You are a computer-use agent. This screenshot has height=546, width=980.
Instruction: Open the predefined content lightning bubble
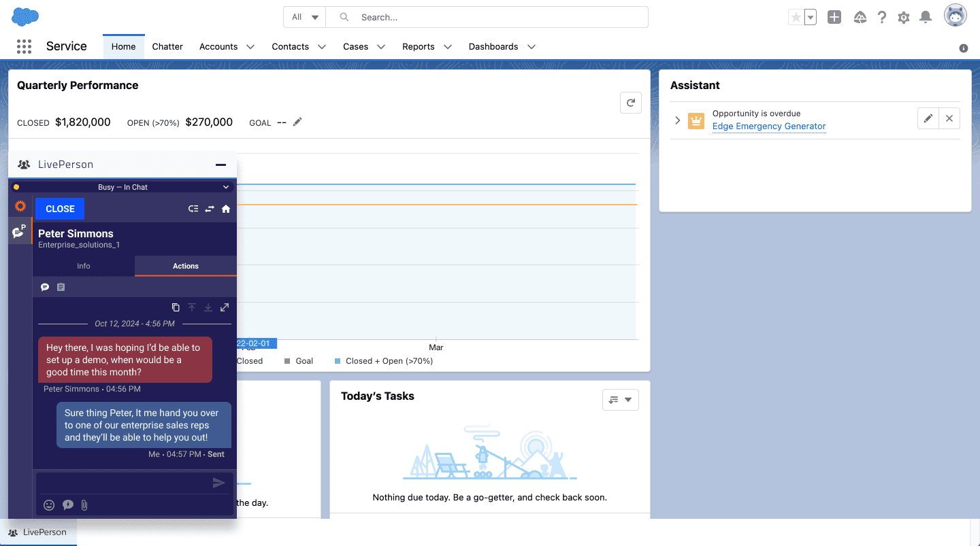click(68, 505)
